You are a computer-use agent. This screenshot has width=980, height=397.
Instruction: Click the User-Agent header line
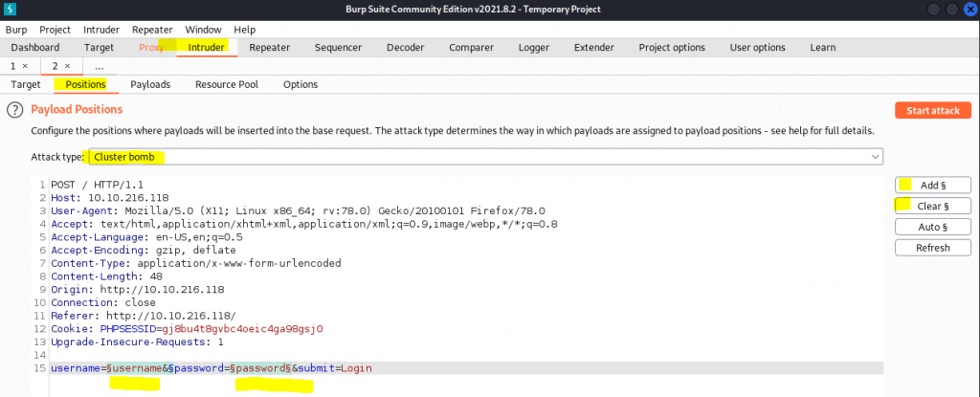pyautogui.click(x=299, y=211)
